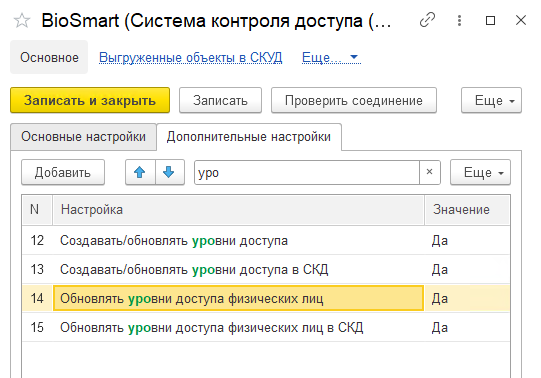Add BioSmart form to favorites star
The image size is (541, 378).
pos(22,20)
